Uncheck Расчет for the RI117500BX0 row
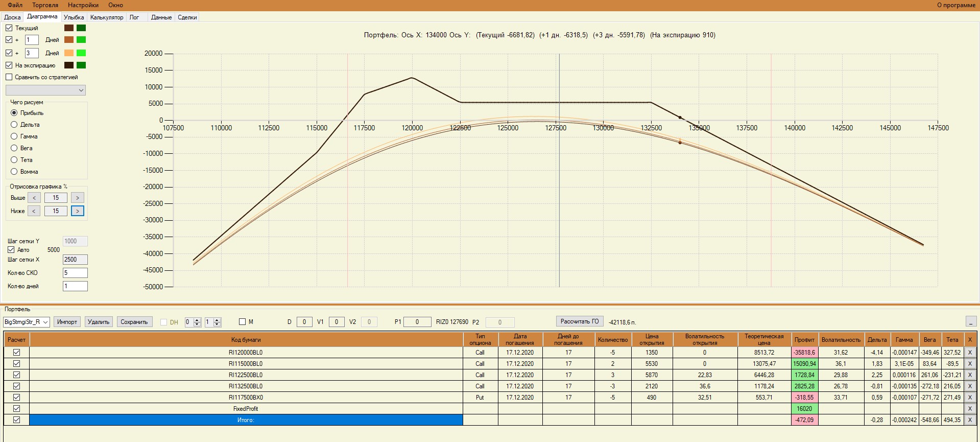The height and width of the screenshot is (442, 980). tap(17, 398)
